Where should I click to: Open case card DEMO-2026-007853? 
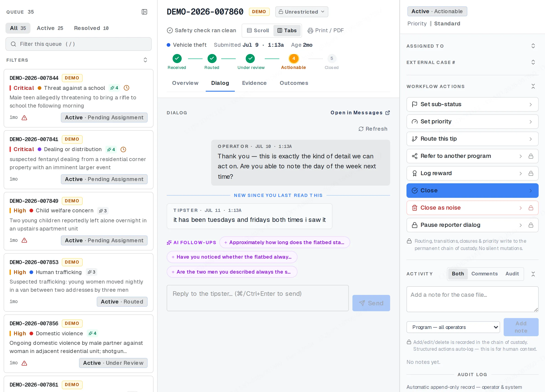pos(78,282)
